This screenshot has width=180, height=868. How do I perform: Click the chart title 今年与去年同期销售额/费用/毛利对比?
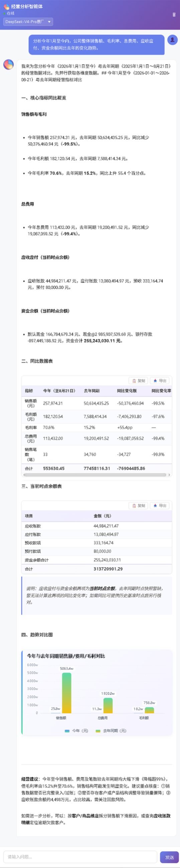click(x=66, y=656)
